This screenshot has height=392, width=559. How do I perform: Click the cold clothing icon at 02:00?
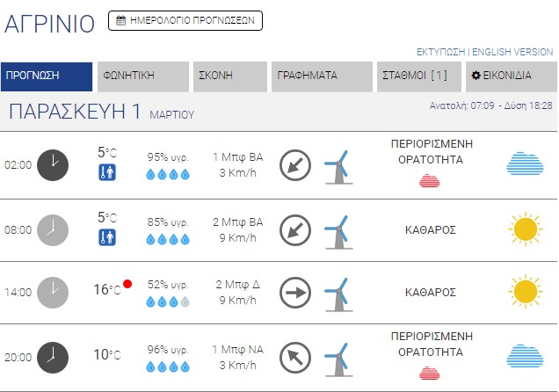click(x=107, y=172)
